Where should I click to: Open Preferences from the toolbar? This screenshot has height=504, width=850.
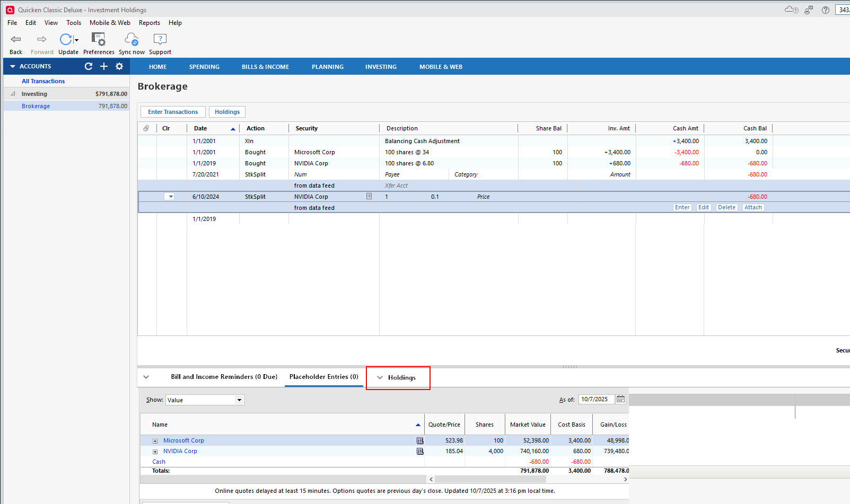(x=99, y=40)
